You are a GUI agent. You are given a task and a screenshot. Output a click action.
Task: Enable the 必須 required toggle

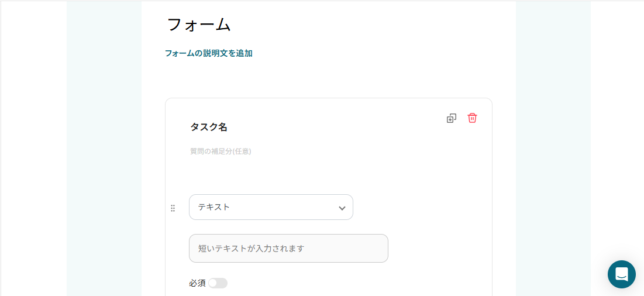point(218,283)
